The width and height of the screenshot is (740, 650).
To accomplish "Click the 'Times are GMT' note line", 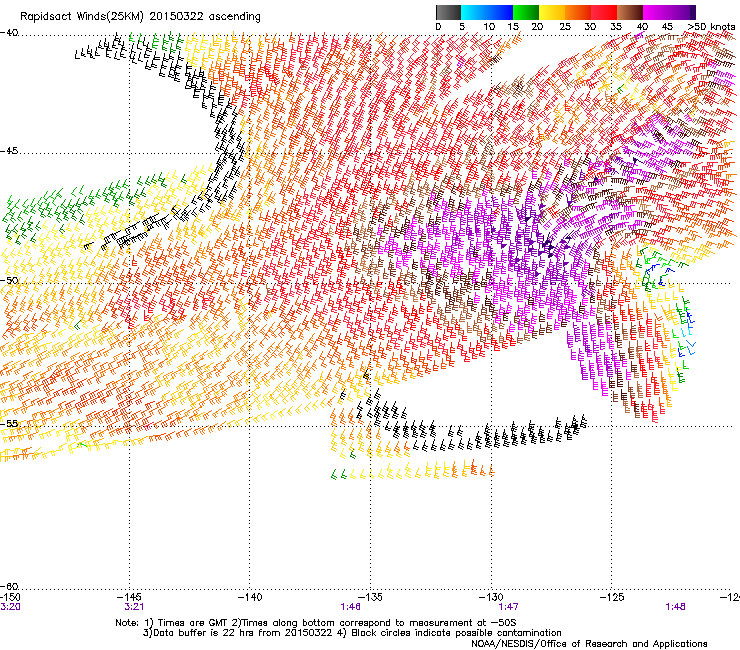I will (x=316, y=623).
